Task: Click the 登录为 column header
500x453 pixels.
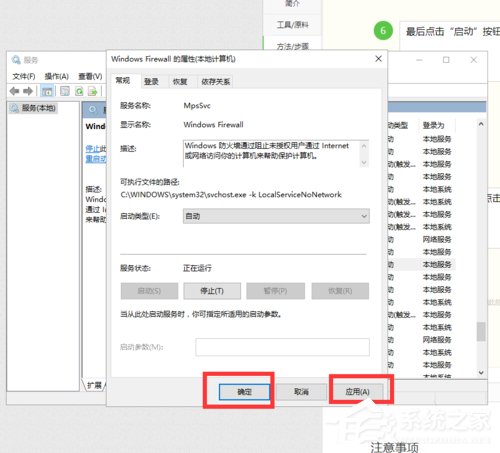Action: click(434, 125)
